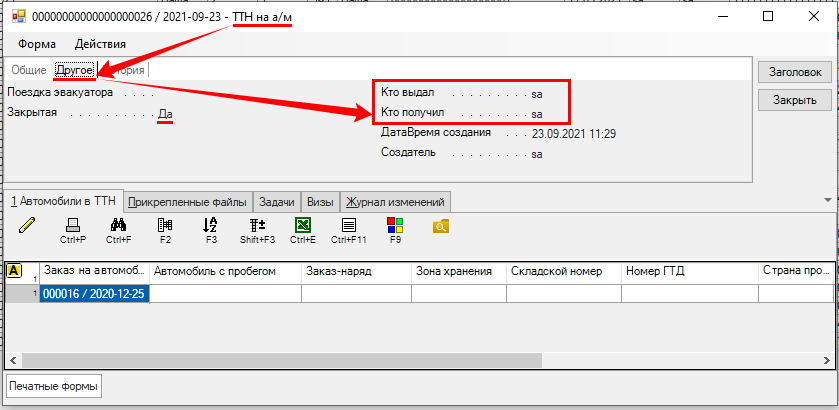This screenshot has height=410, width=839.
Task: Open the Форма menu
Action: [37, 44]
